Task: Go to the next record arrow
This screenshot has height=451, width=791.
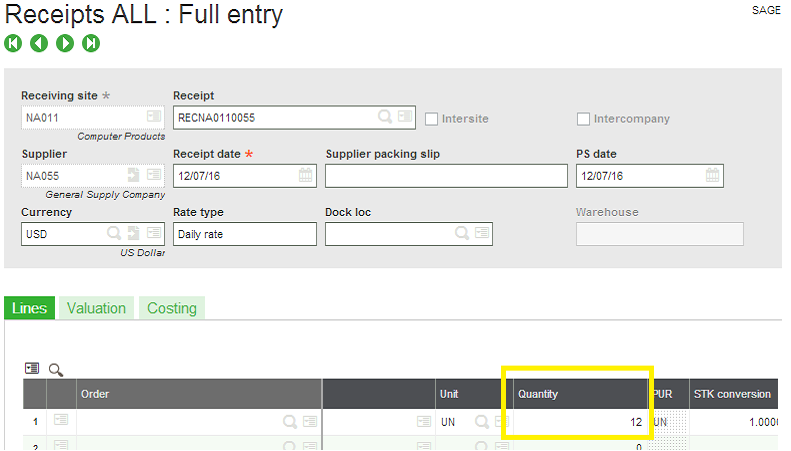Action: (x=65, y=43)
